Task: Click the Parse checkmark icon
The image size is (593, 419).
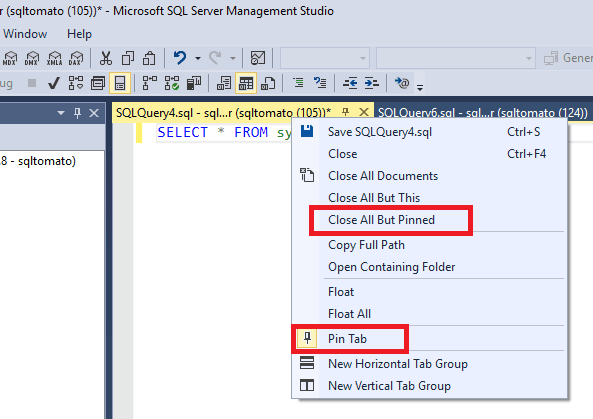Action: coord(54,83)
